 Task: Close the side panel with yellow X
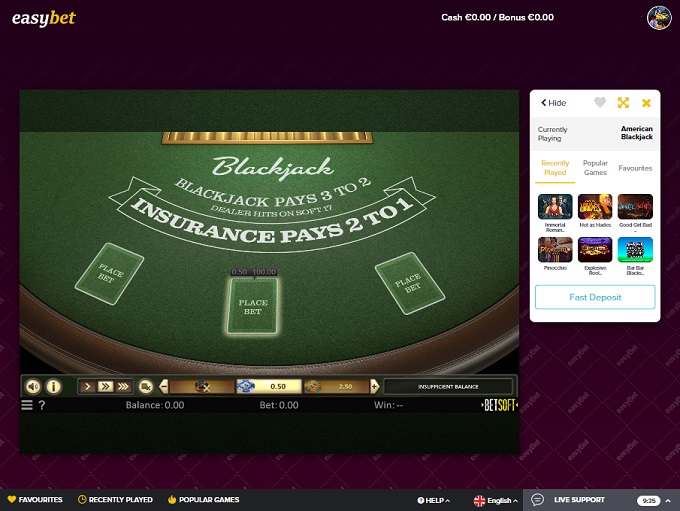click(646, 103)
